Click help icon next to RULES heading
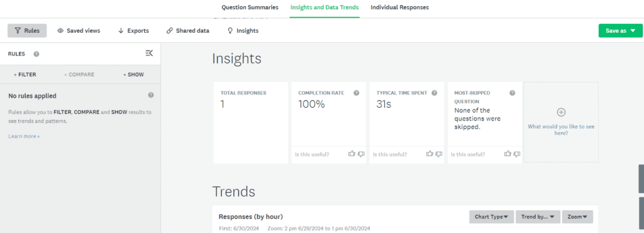Viewport: 644px width, 233px height. click(36, 54)
